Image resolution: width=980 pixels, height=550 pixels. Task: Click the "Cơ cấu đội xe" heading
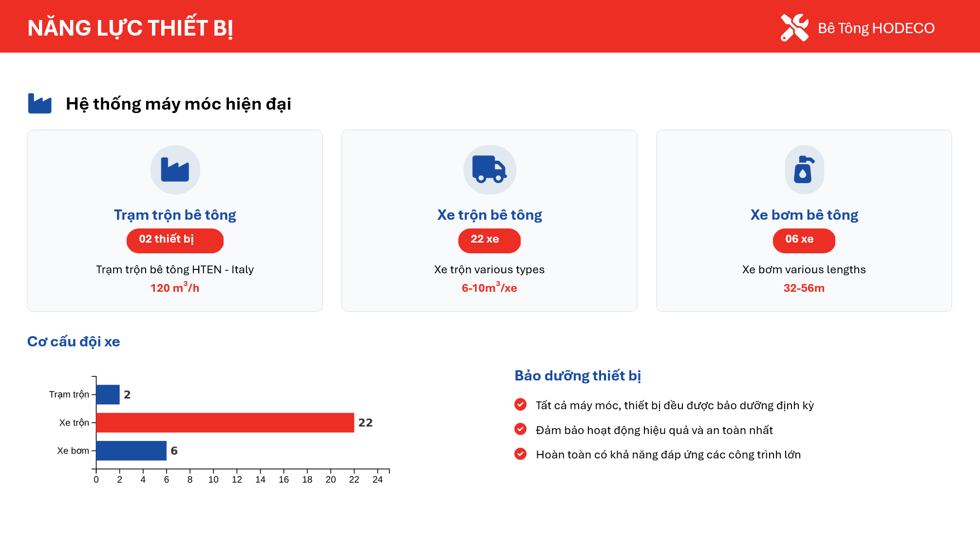point(74,341)
